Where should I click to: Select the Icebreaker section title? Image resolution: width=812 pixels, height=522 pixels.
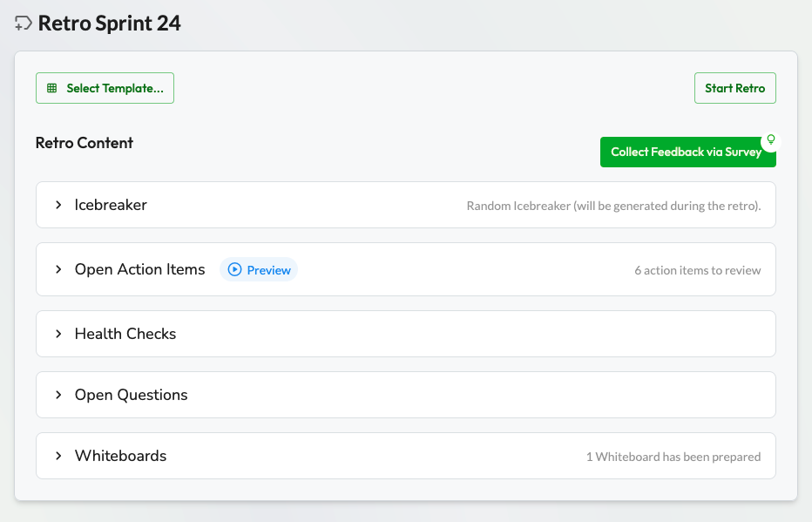click(111, 205)
